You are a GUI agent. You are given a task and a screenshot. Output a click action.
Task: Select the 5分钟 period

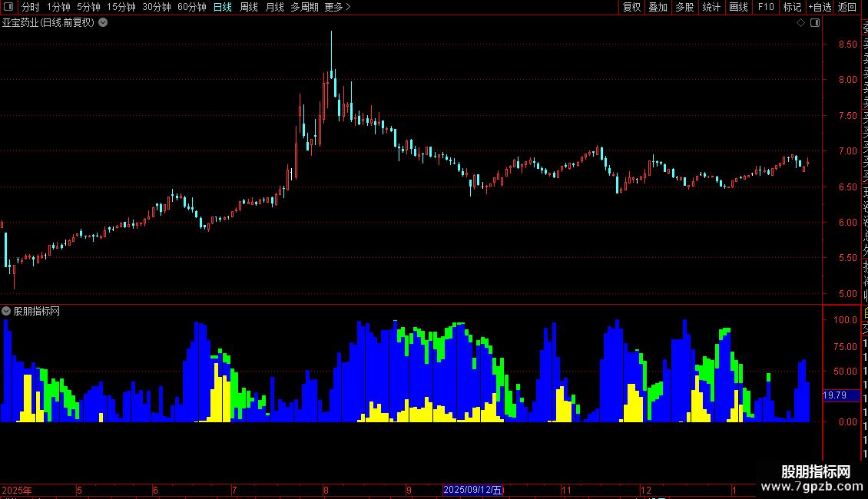pos(88,7)
